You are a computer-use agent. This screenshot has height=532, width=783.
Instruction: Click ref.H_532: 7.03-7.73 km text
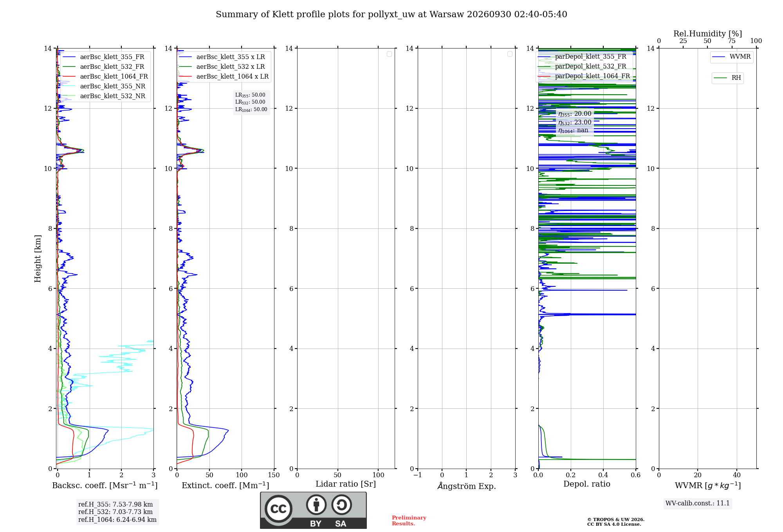tap(115, 512)
